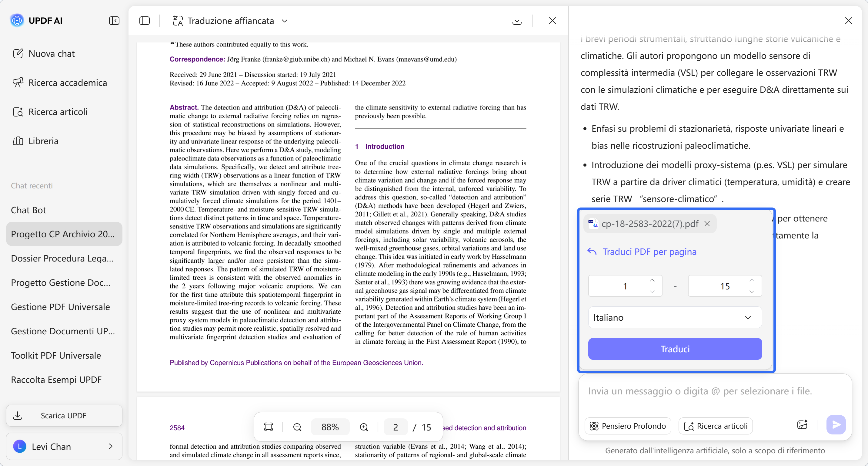
Task: Download the translated PDF
Action: point(517,21)
